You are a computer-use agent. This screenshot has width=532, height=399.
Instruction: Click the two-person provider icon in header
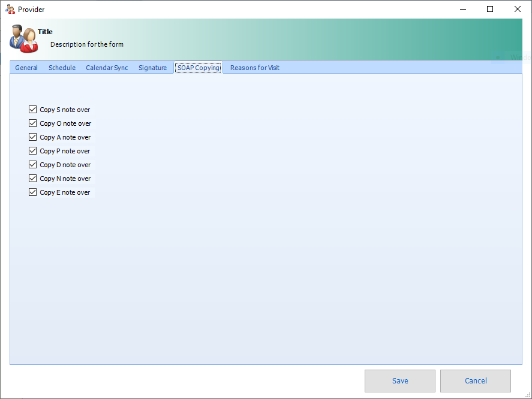coord(23,38)
